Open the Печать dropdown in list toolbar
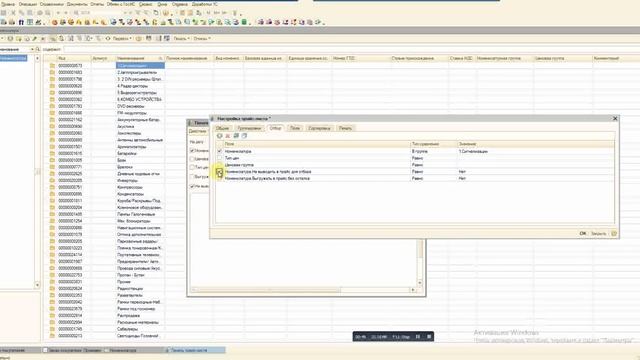Viewport: 640px width, 360px height. pos(182,38)
